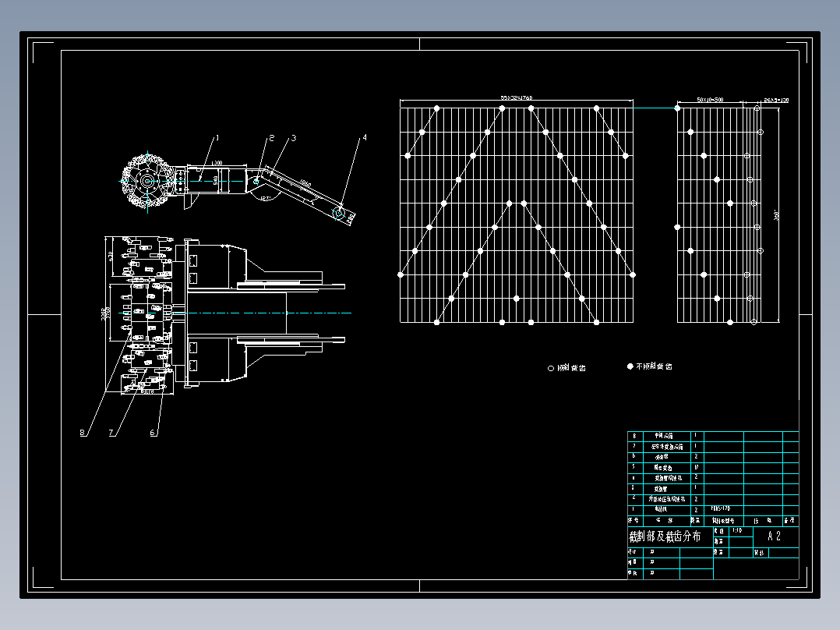Click callout number 6 label

[152, 433]
